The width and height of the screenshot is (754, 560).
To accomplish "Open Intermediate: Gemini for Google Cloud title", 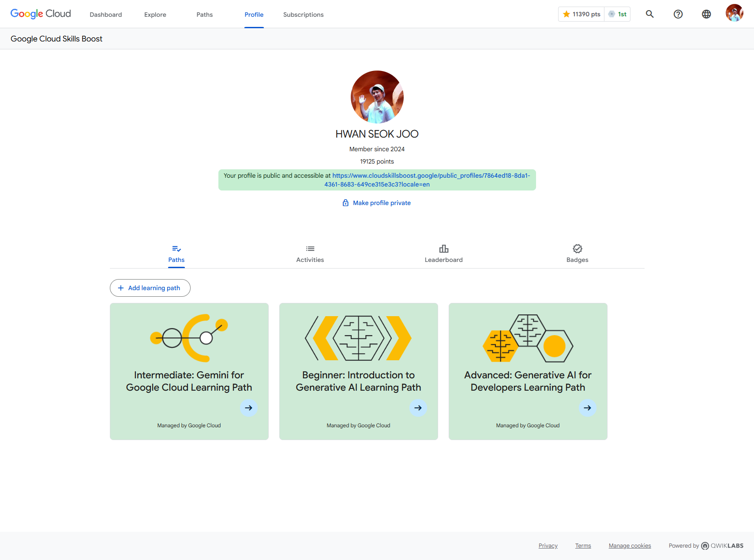I will click(189, 381).
